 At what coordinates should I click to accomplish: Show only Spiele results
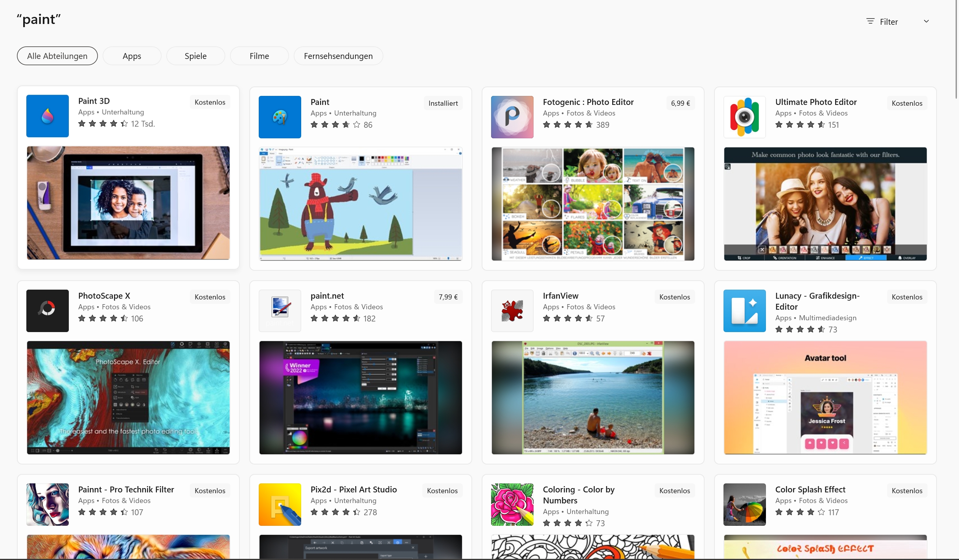pos(195,56)
